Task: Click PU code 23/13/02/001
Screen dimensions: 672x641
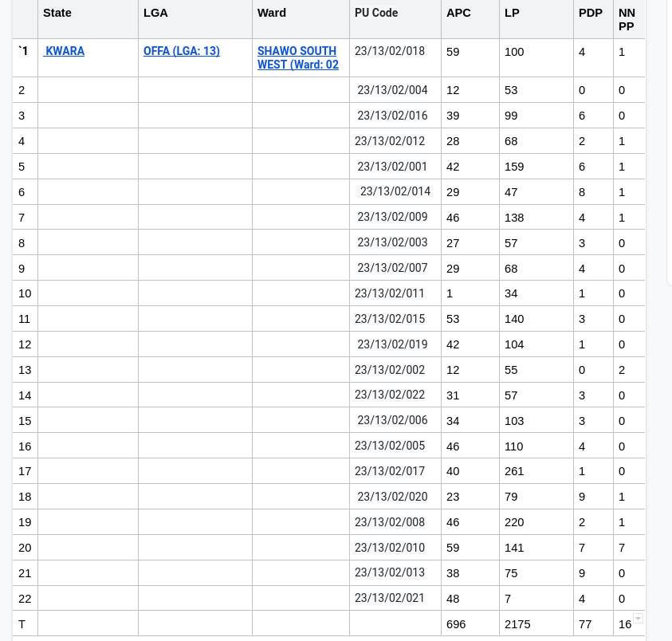Action: point(392,167)
